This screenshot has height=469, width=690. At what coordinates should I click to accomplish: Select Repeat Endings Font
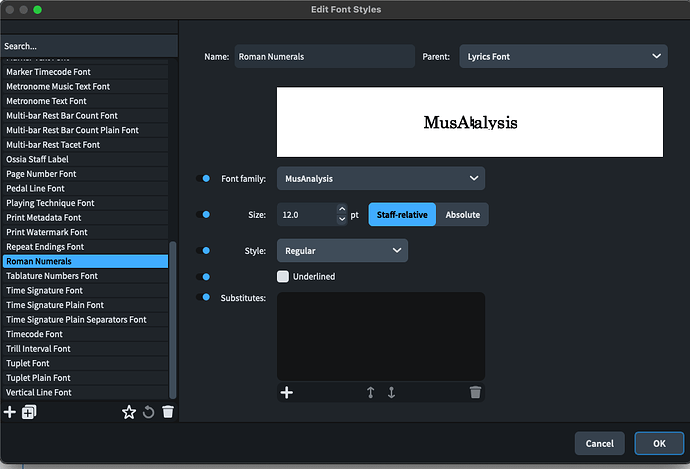coord(85,246)
